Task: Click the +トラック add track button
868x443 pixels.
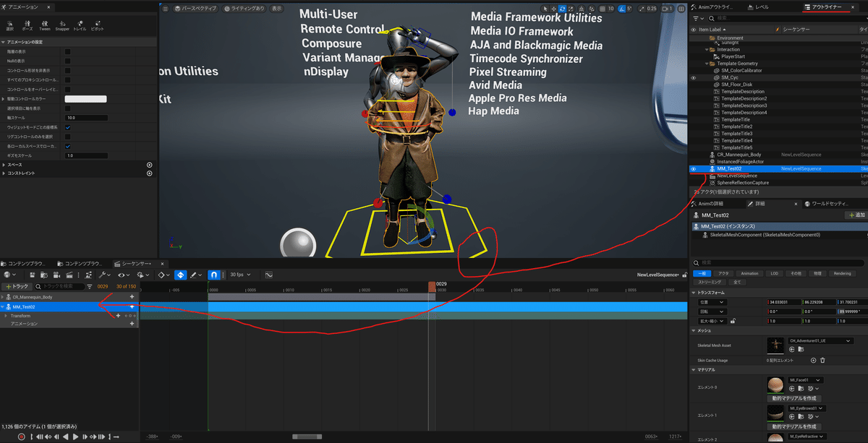Action: [17, 286]
